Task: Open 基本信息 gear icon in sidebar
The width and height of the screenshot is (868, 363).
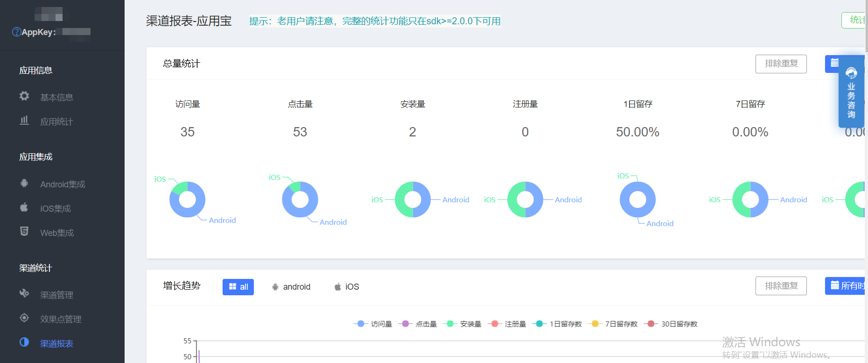Action: pos(24,96)
